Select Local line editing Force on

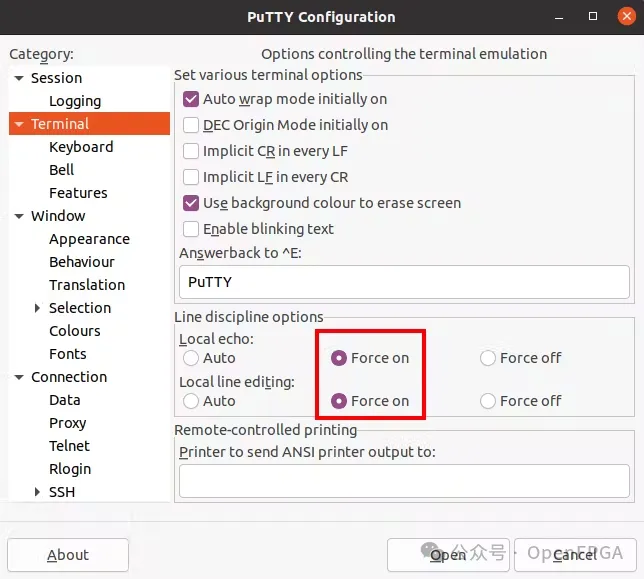pos(339,401)
